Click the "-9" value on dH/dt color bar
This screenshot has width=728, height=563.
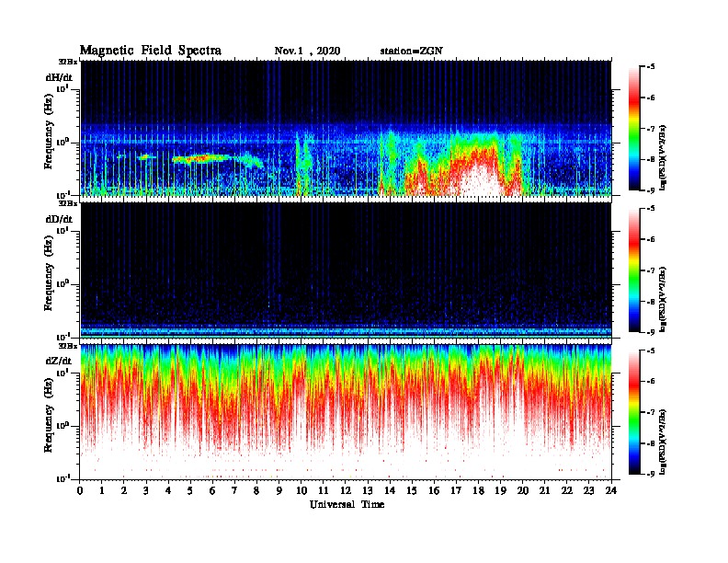pyautogui.click(x=651, y=190)
